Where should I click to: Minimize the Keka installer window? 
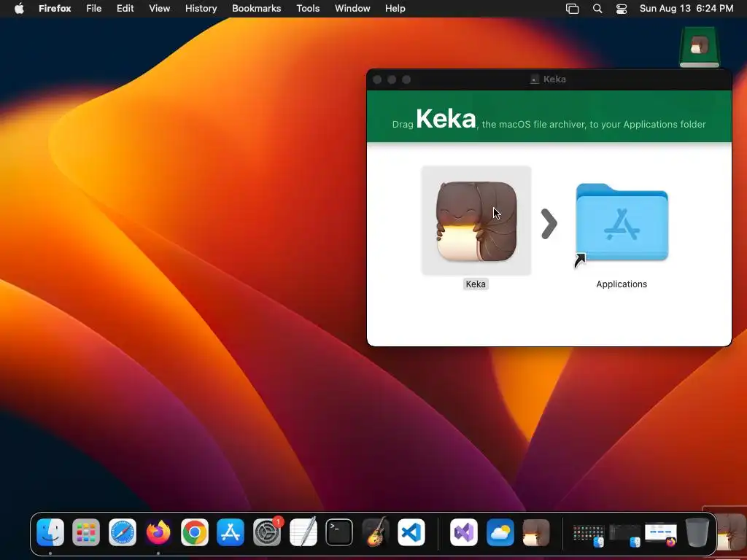392,79
